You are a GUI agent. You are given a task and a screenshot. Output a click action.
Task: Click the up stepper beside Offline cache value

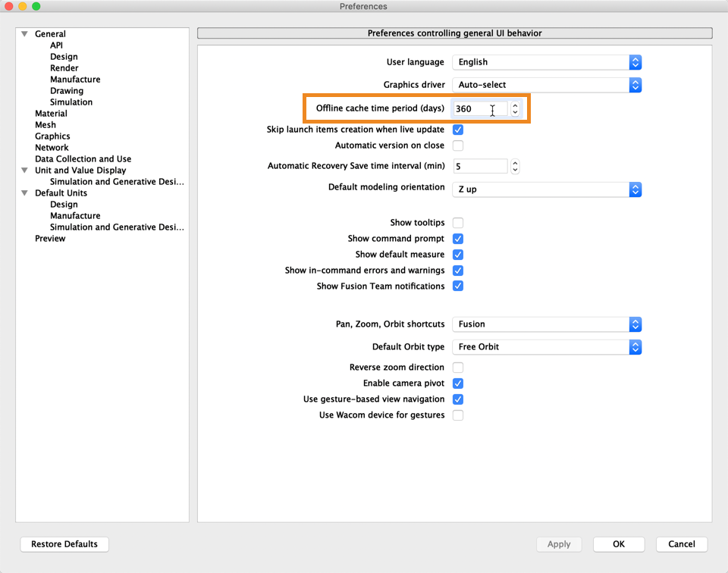point(515,105)
